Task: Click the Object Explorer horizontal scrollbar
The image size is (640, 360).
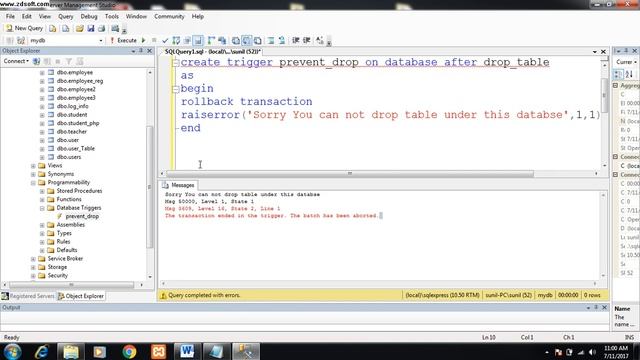Action: click(x=71, y=284)
